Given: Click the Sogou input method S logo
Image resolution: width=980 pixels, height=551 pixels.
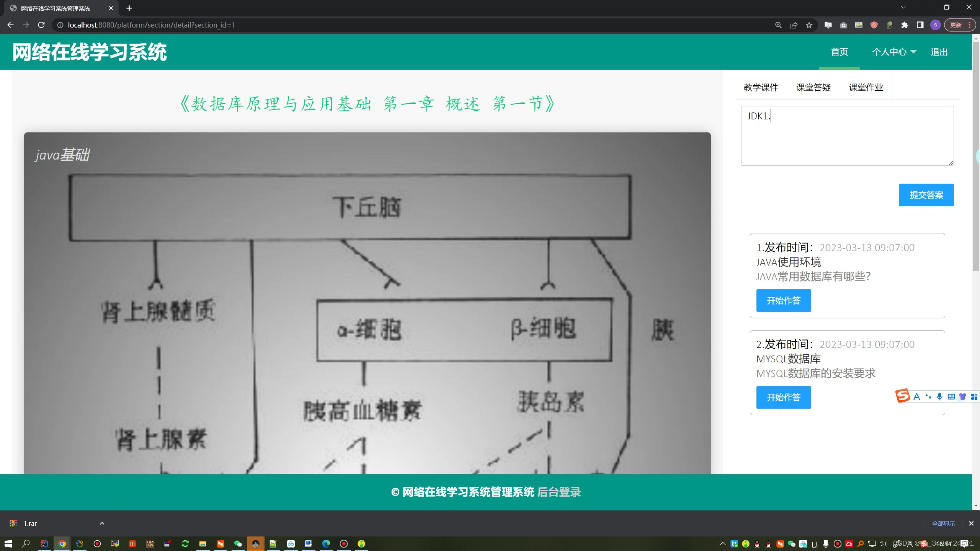Looking at the screenshot, I should [903, 396].
